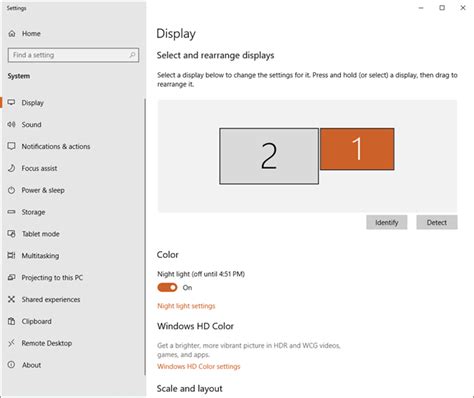Click the Power & sleep icon
This screenshot has height=398, width=474.
click(12, 190)
